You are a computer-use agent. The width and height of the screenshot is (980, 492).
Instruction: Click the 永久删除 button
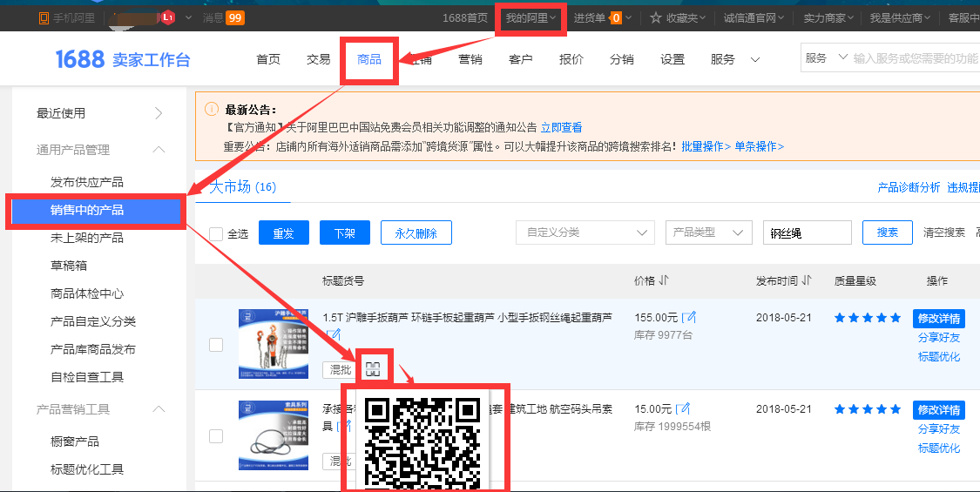(x=416, y=233)
